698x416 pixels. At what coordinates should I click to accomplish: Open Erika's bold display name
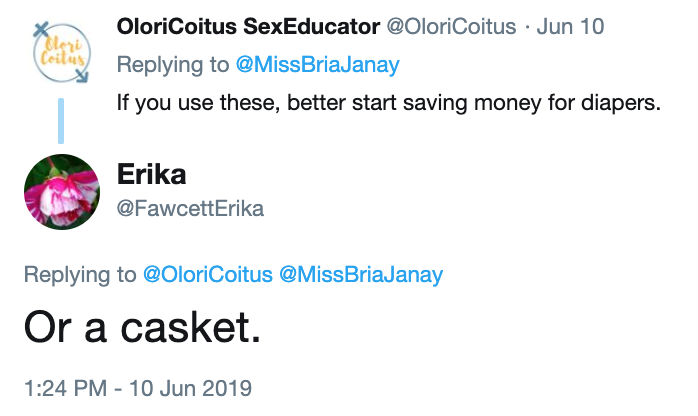[x=152, y=174]
